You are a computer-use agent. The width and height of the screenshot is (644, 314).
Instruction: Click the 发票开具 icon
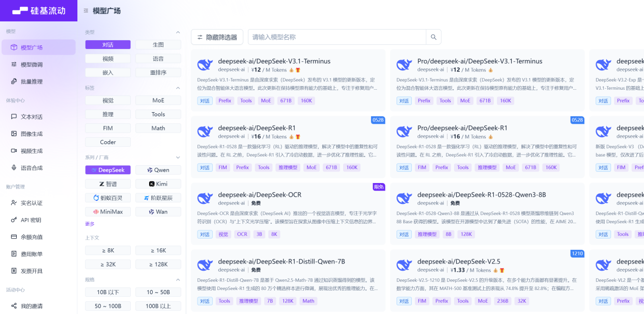pyautogui.click(x=14, y=271)
